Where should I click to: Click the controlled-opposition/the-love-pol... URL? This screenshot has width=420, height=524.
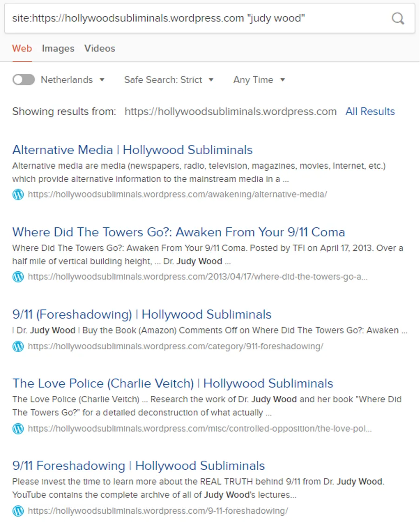coord(199,429)
